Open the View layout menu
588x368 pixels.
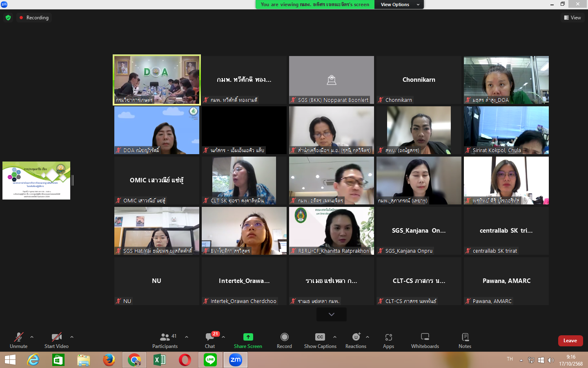[x=572, y=18]
